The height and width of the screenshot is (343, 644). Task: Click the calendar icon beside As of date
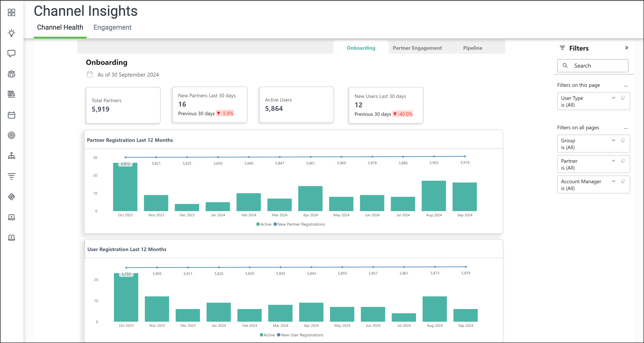click(90, 74)
